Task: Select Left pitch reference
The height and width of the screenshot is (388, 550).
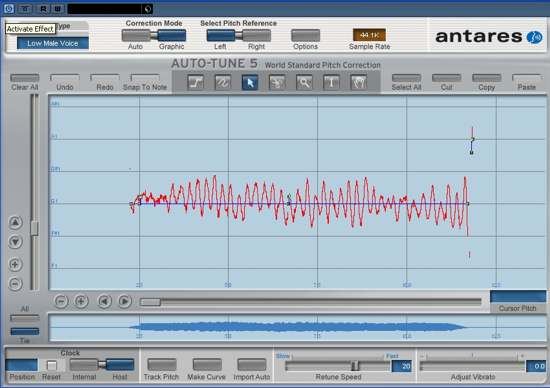Action: [x=221, y=35]
